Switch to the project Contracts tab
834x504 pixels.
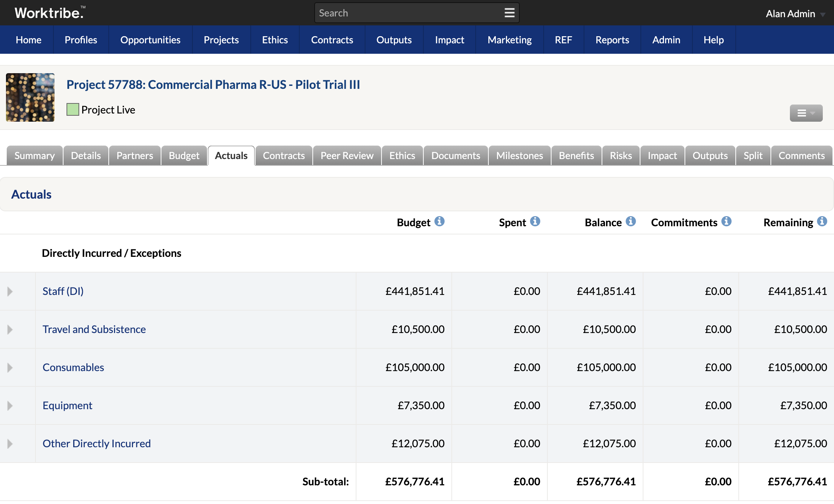coord(284,155)
